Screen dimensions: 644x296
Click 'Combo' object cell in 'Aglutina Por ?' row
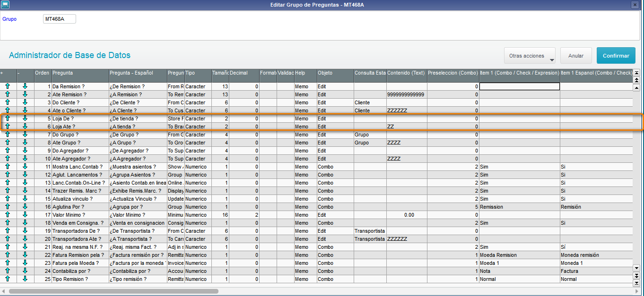pyautogui.click(x=335, y=207)
